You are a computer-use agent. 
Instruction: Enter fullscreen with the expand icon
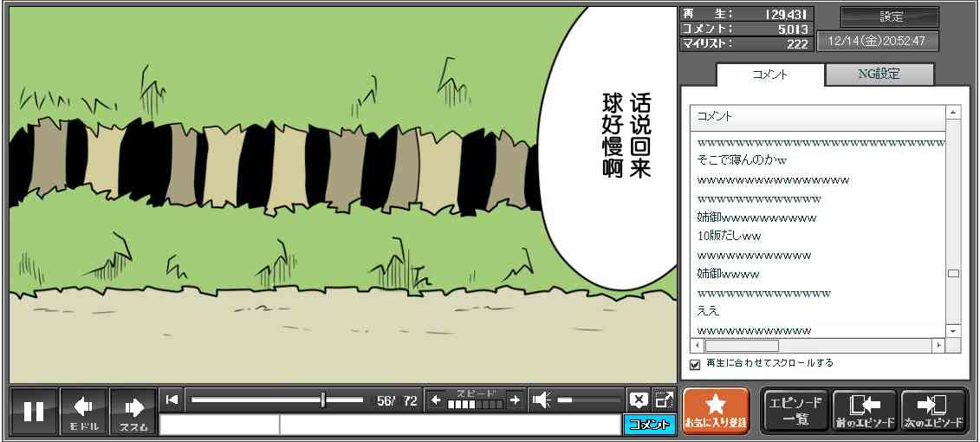(x=664, y=400)
